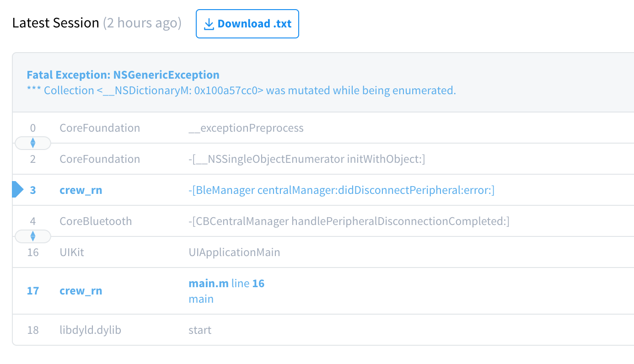Open the Latest Session header
Image resolution: width=634 pixels, height=364 pixels.
click(x=55, y=22)
